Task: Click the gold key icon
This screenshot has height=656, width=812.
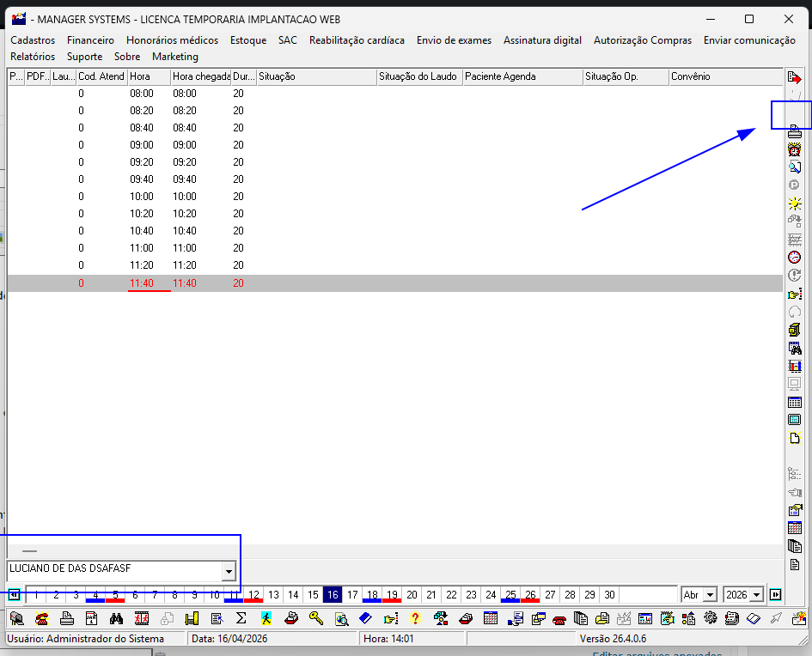Action: (x=316, y=618)
